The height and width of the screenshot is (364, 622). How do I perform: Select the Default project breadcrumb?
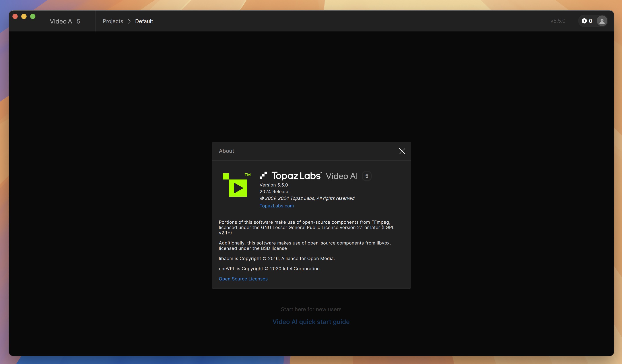click(x=144, y=21)
